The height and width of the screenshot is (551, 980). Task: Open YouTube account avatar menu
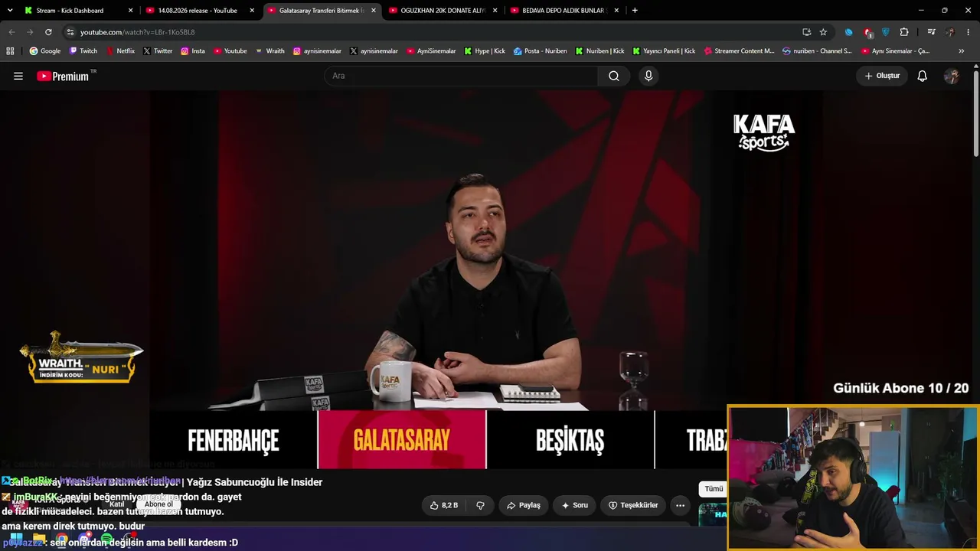(x=952, y=76)
